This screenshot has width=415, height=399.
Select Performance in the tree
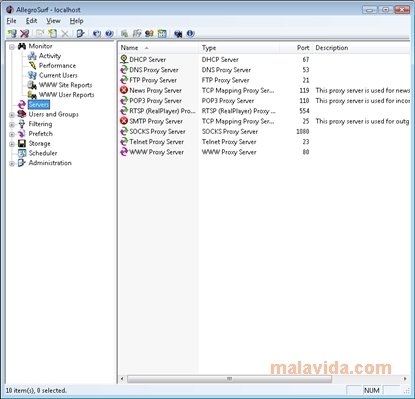click(57, 65)
